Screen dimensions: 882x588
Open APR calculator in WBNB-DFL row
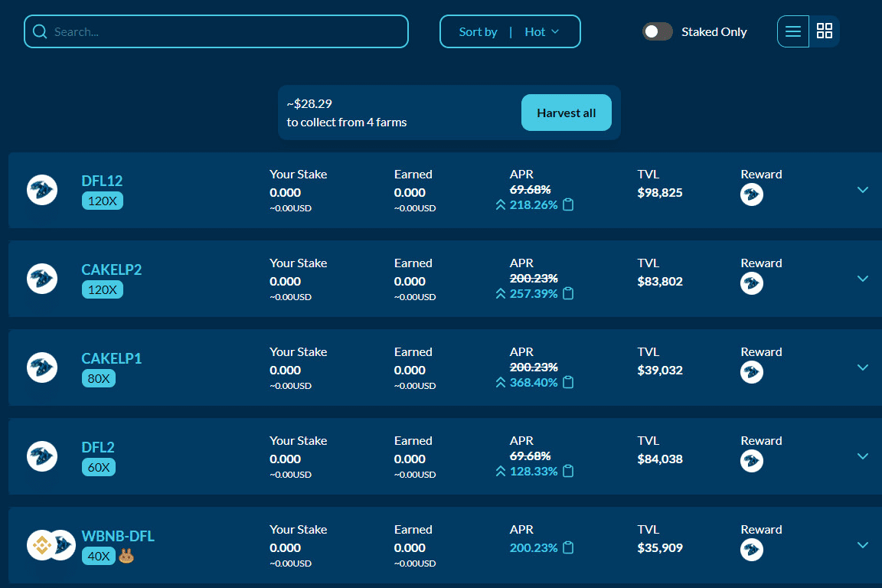coord(568,547)
